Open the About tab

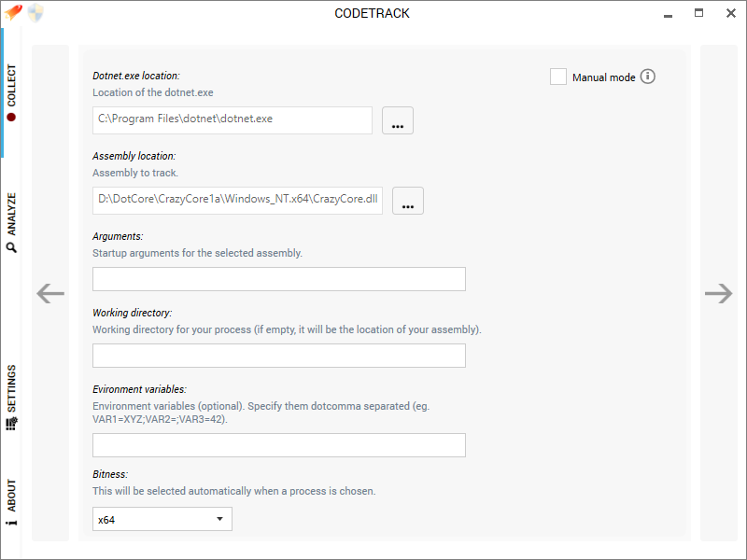(x=11, y=502)
